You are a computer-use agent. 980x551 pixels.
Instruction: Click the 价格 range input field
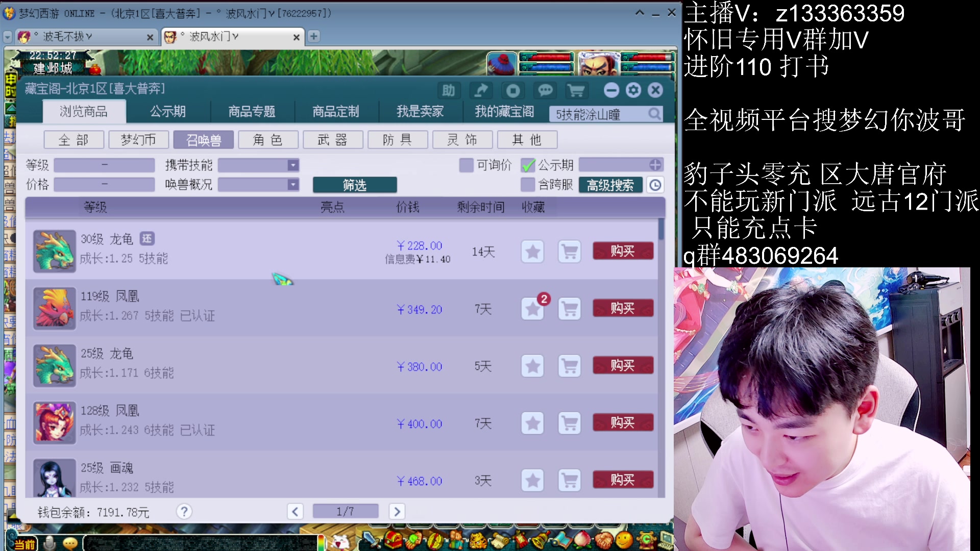click(104, 185)
